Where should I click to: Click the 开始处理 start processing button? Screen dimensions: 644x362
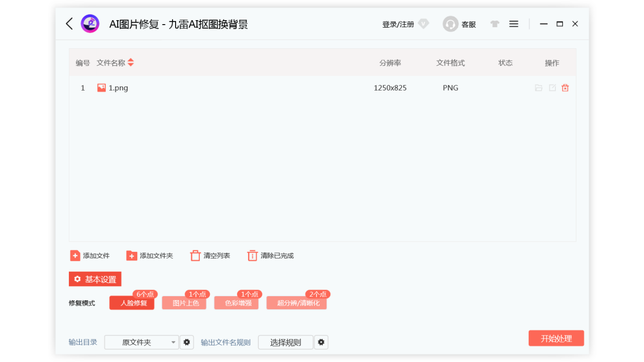(556, 338)
